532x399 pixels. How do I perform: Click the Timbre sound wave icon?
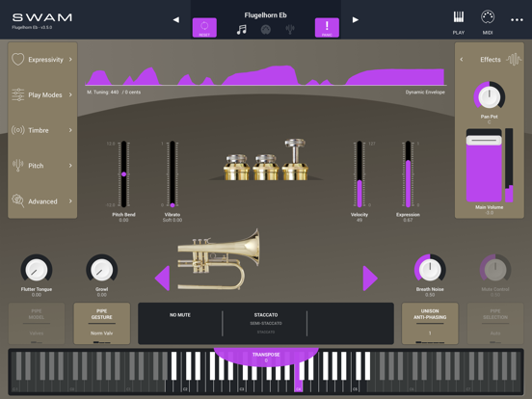click(18, 130)
